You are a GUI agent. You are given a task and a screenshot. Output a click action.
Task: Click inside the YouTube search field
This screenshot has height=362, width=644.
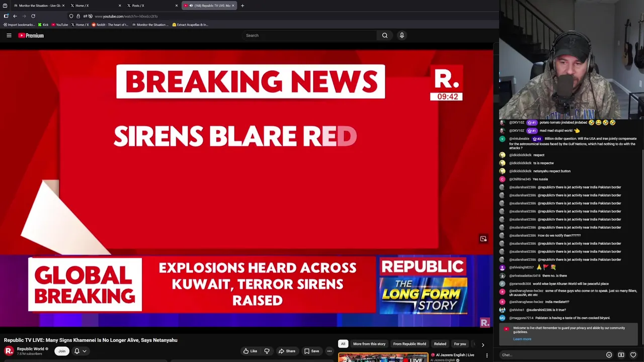pos(309,35)
